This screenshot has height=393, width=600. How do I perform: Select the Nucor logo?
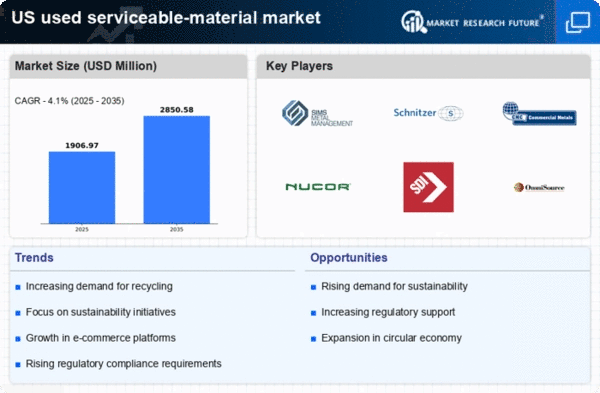pyautogui.click(x=318, y=187)
